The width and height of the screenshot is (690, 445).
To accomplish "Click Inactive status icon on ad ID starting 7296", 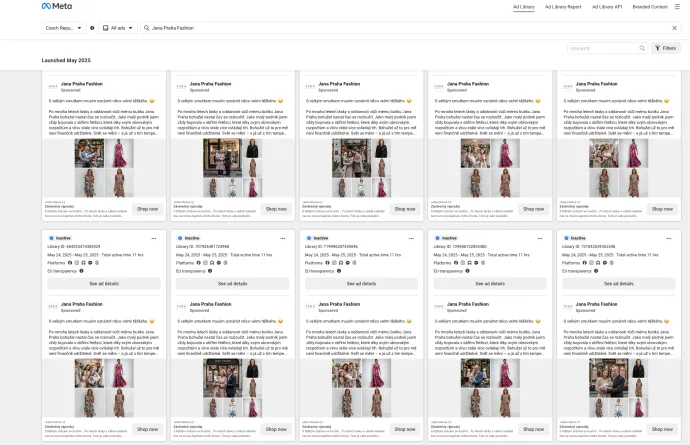I will 437,238.
